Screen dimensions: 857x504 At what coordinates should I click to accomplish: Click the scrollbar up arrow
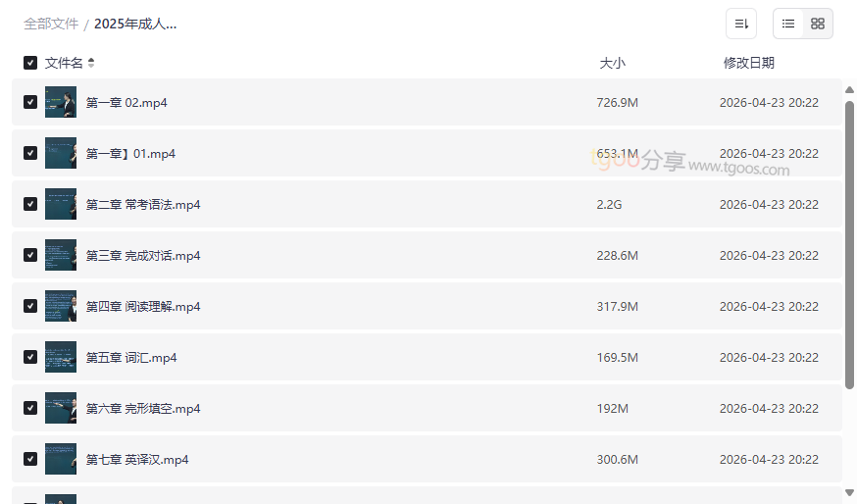849,90
